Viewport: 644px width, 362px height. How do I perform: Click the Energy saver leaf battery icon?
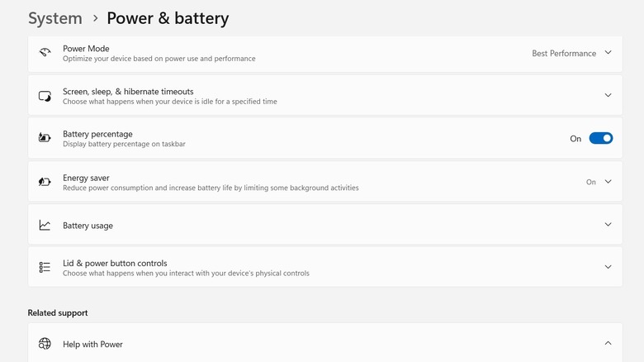(45, 182)
